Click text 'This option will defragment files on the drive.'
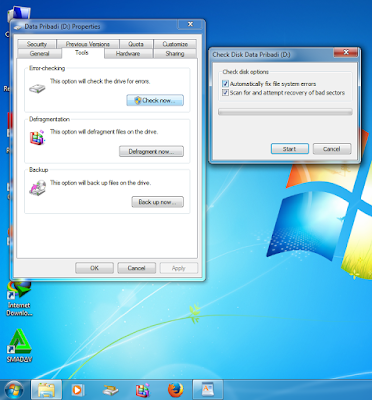 pyautogui.click(x=104, y=132)
